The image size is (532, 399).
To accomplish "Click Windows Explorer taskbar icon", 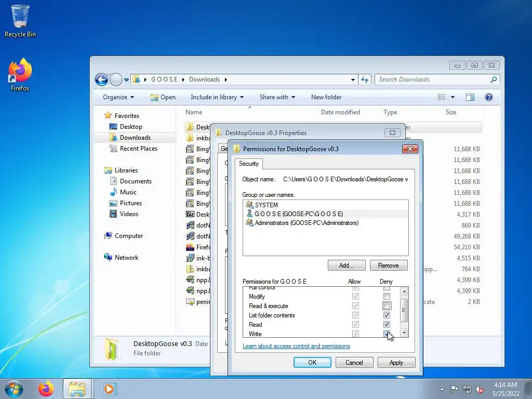I will pos(77,389).
